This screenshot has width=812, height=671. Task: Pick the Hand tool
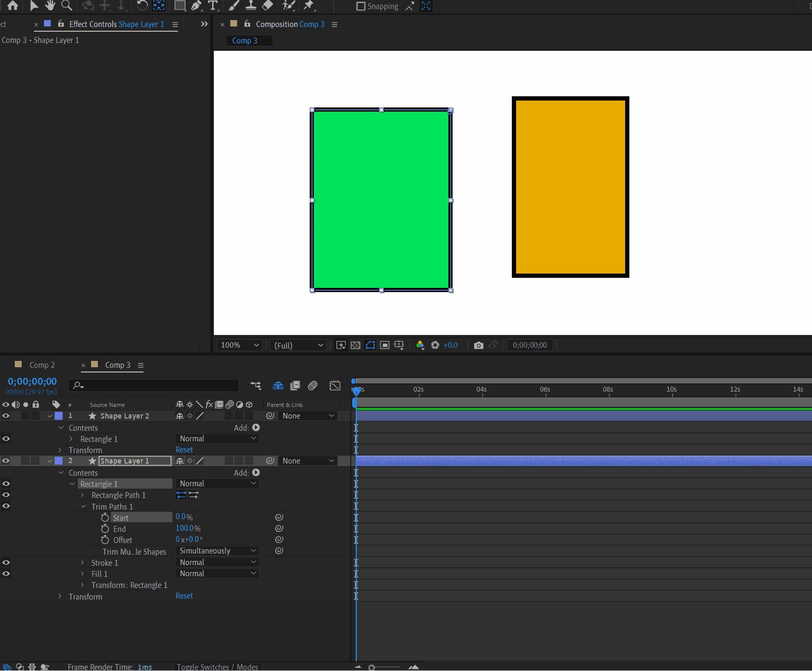(x=50, y=6)
